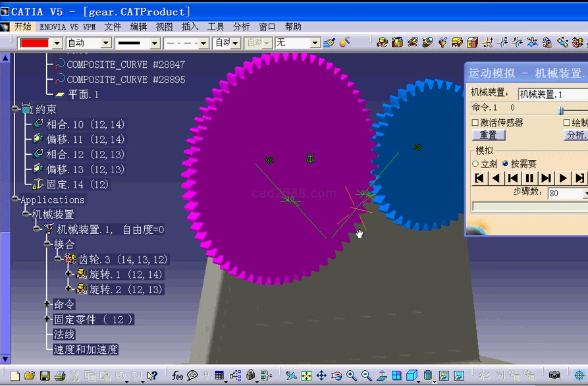Select the Pan tool icon
Screen dimensions: 588x386
click(x=321, y=376)
